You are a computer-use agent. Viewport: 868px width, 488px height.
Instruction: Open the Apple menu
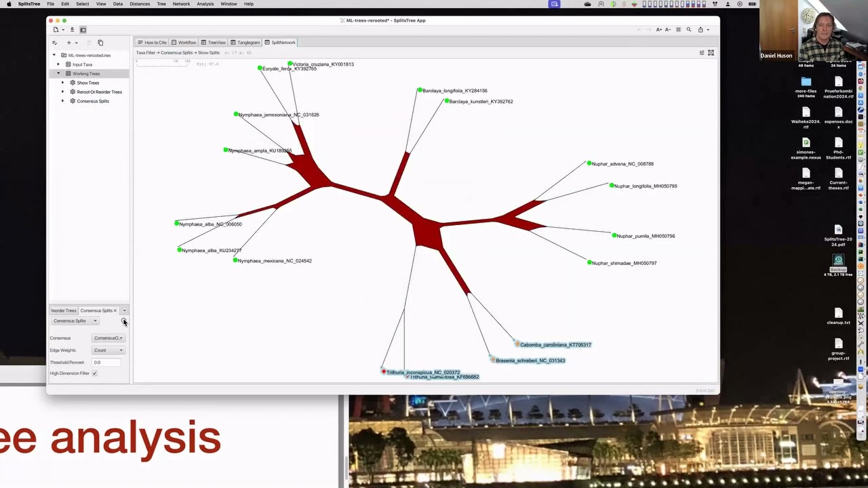[x=9, y=4]
